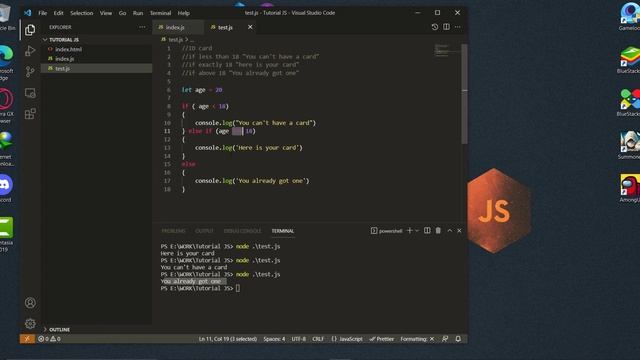This screenshot has height=360, width=640.
Task: Switch to the Problems panel tab
Action: (173, 231)
